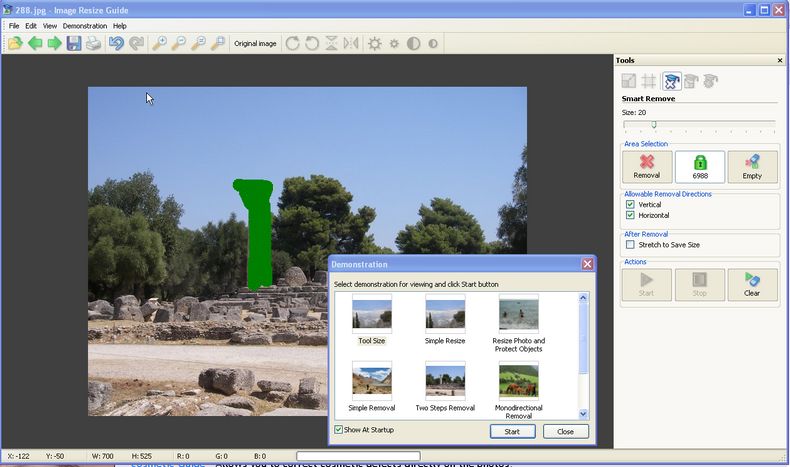This screenshot has height=467, width=790.
Task: Flip the image vertically
Action: tap(331, 44)
